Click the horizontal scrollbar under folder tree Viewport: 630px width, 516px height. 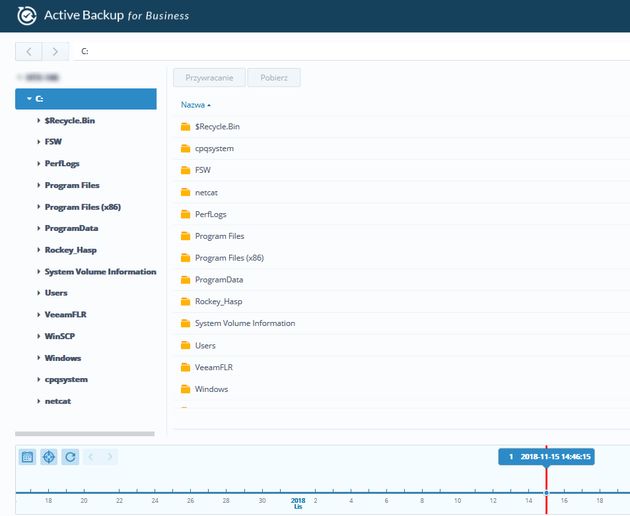(x=85, y=434)
